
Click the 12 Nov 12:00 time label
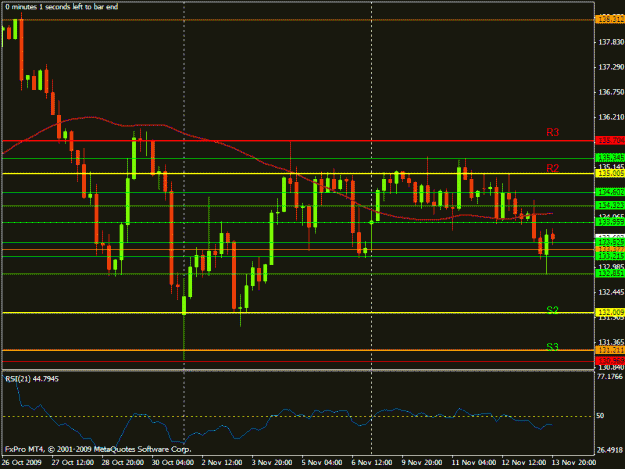[x=524, y=463]
